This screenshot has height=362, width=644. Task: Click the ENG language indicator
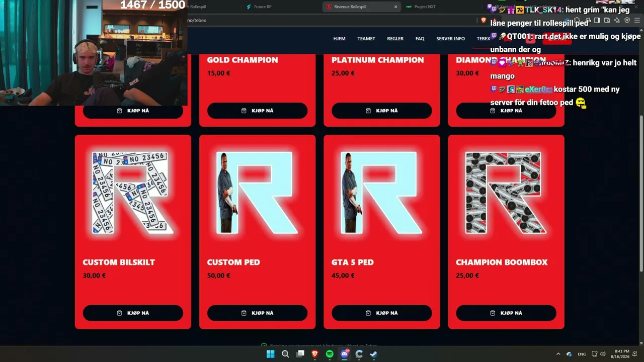click(582, 354)
